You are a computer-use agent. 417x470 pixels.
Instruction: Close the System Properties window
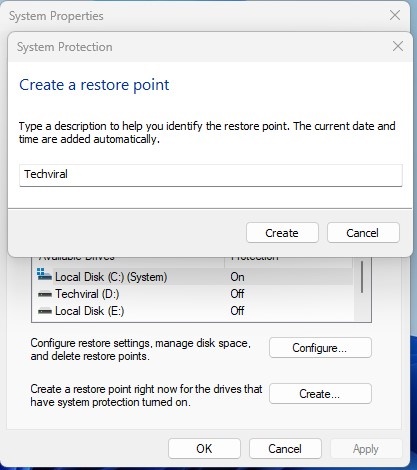(395, 15)
